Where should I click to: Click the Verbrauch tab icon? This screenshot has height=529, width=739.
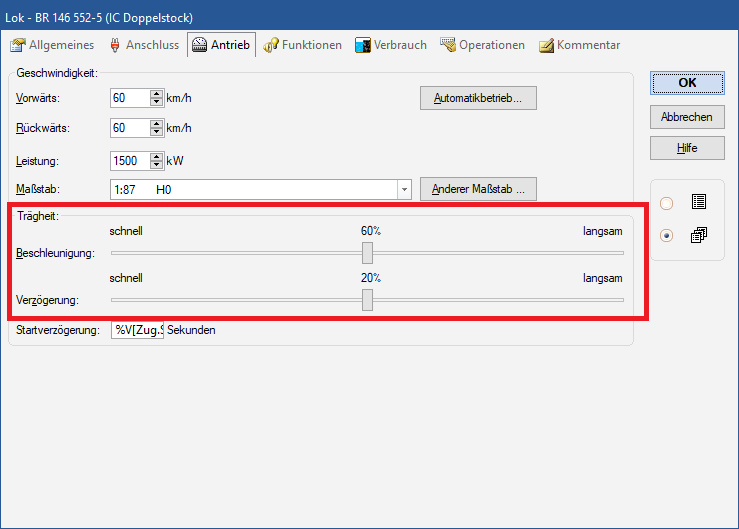pyautogui.click(x=363, y=45)
